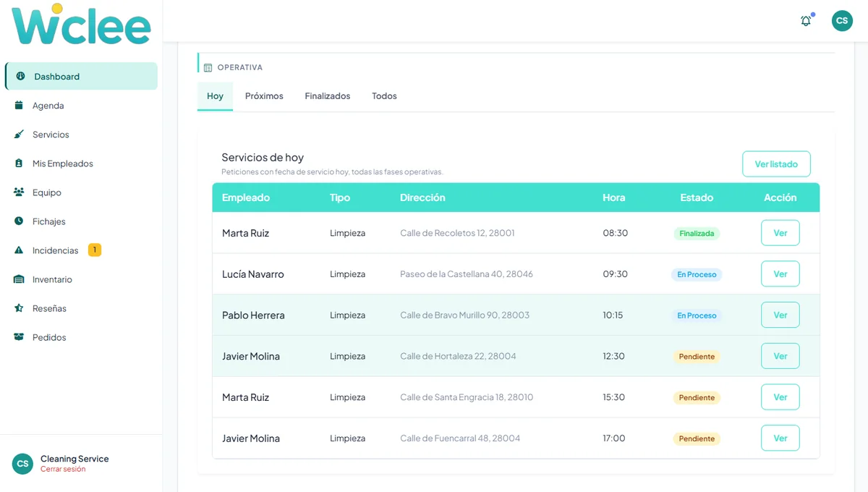Viewport: 868px width, 492px height.
Task: Click the Servicios de hoy heading
Action: tap(263, 157)
